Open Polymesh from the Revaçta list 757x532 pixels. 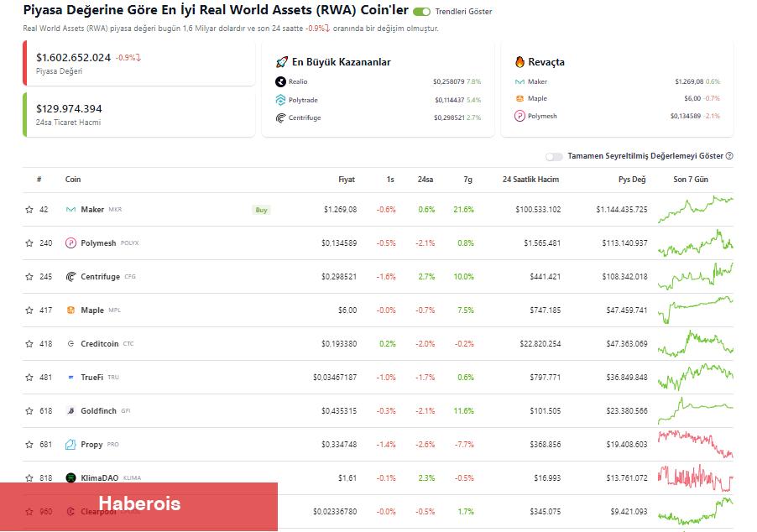[542, 116]
